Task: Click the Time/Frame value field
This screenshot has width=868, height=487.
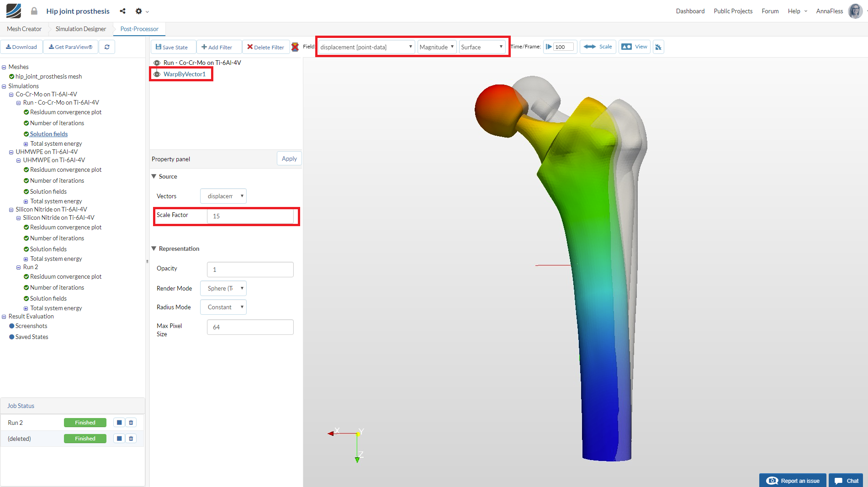Action: (x=564, y=47)
